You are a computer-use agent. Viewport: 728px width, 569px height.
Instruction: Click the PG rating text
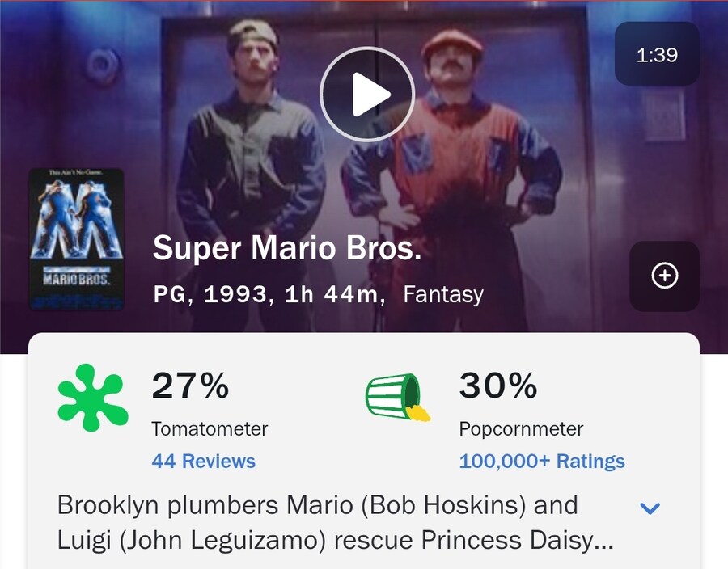tap(171, 294)
